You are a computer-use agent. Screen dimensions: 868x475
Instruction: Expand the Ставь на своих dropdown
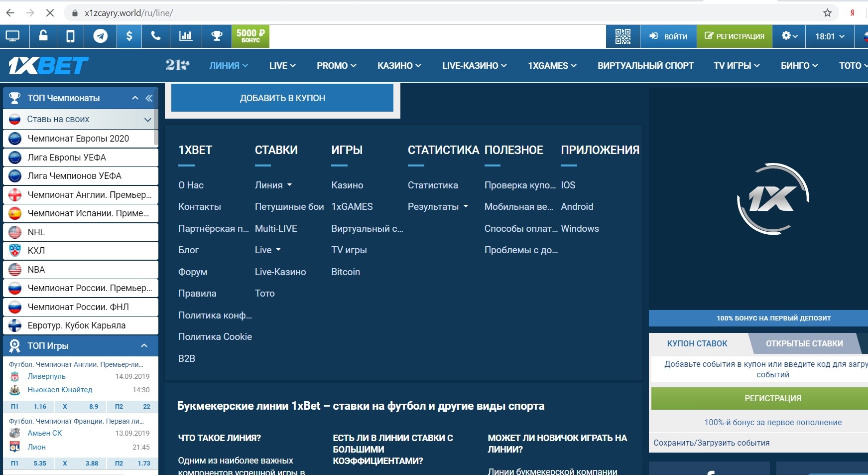click(x=147, y=120)
